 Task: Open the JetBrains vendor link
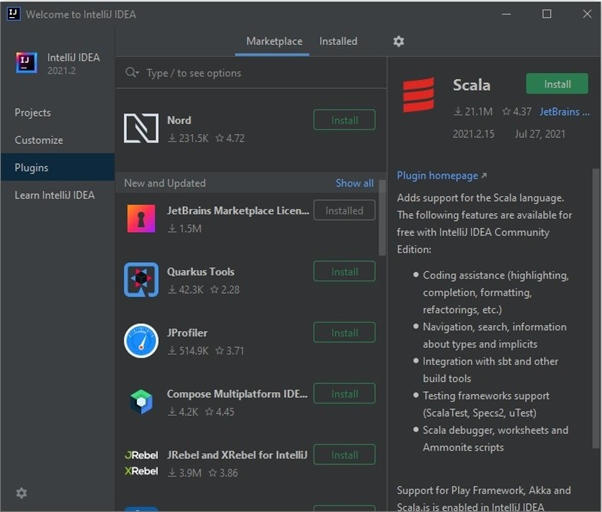coord(564,112)
